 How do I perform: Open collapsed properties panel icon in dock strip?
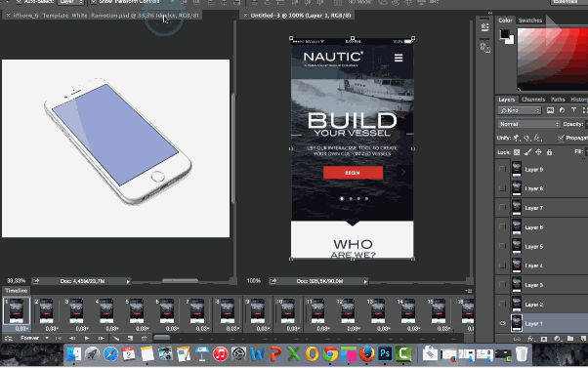pyautogui.click(x=484, y=27)
